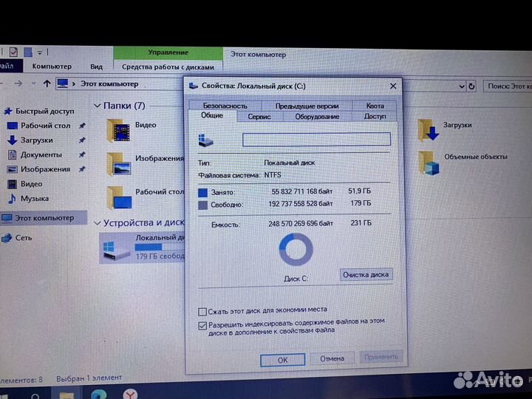This screenshot has height=399, width=532.
Task: Open the recent locations dropdown arrow
Action: pos(33,83)
